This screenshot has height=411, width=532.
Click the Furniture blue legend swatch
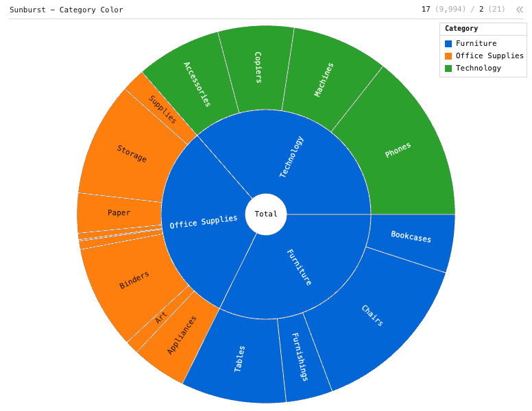click(448, 43)
